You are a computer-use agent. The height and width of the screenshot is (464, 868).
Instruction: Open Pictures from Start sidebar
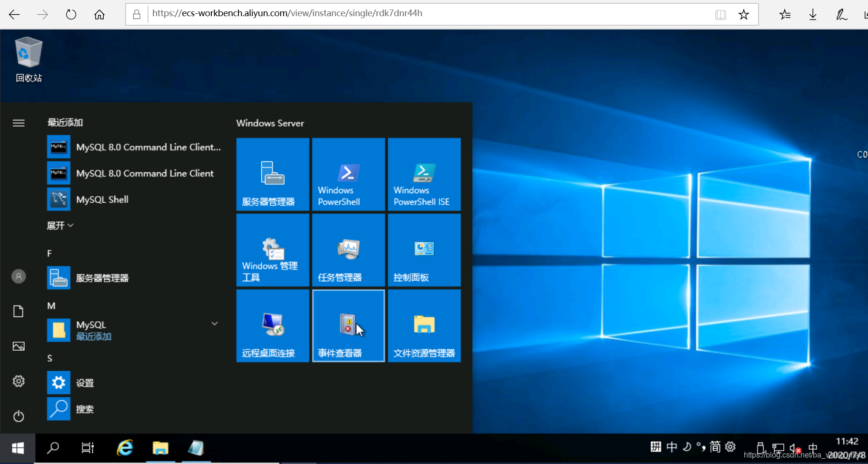tap(19, 346)
